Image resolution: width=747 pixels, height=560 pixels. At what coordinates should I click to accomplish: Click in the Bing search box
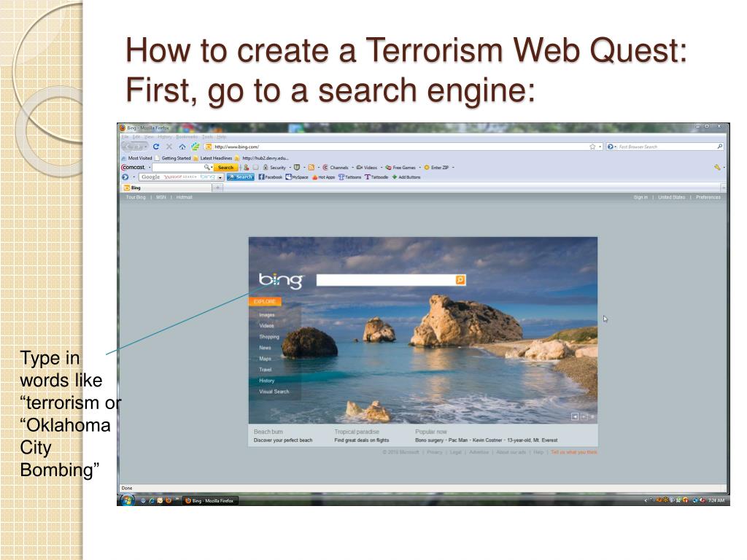click(x=386, y=280)
